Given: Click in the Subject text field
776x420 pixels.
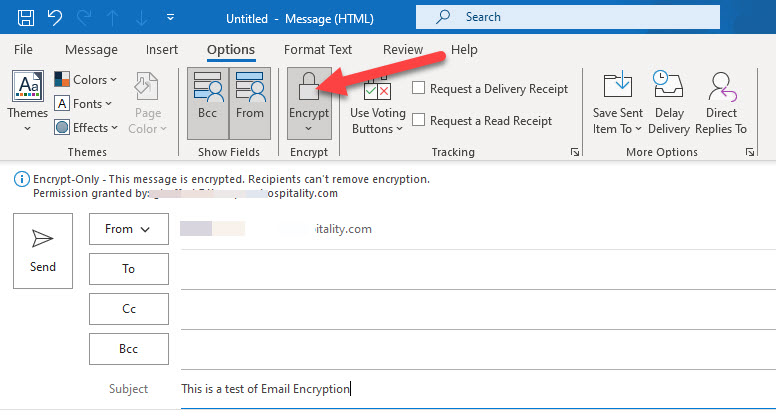Looking at the screenshot, I should pyautogui.click(x=470, y=389).
